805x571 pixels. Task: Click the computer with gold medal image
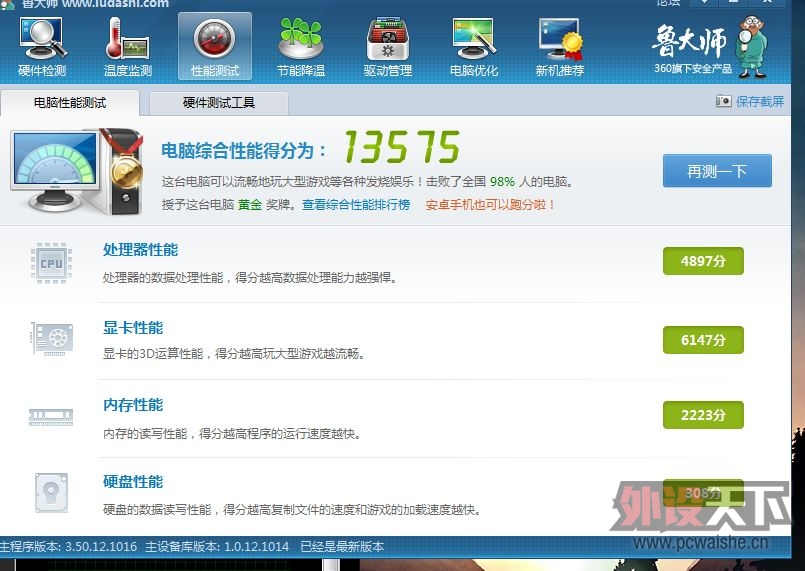click(77, 172)
